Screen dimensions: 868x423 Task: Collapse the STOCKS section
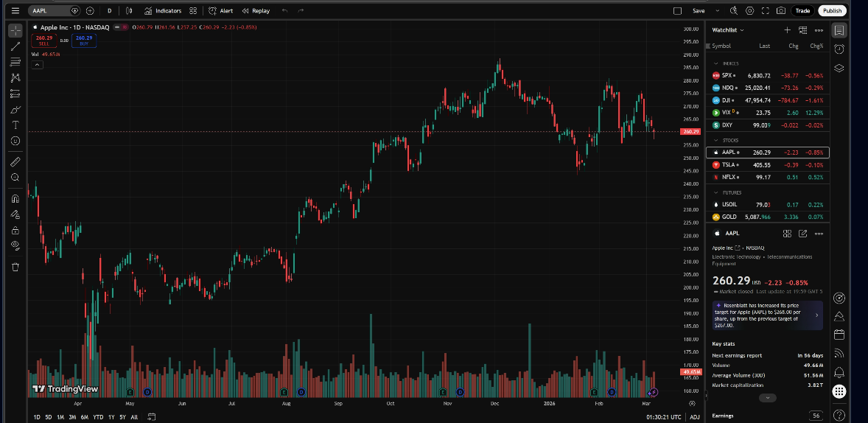click(x=715, y=140)
